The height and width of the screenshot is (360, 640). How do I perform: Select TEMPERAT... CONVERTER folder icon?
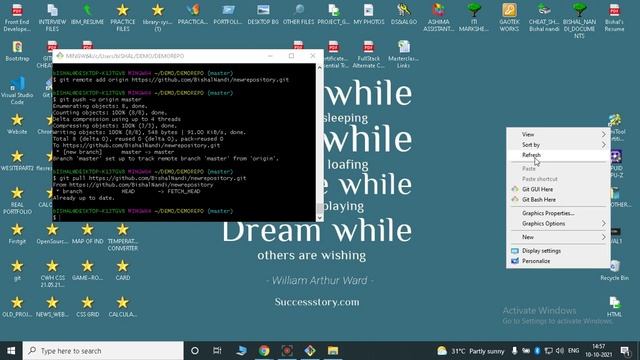[122, 237]
